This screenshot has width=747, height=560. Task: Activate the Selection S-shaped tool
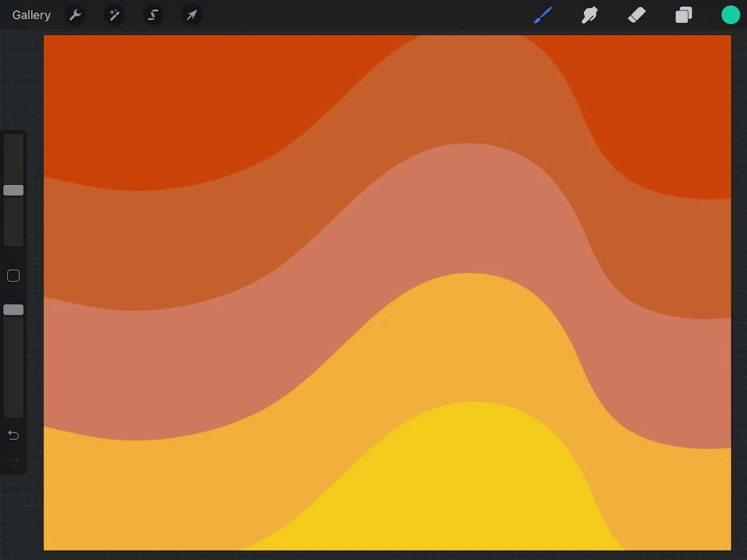tap(153, 15)
